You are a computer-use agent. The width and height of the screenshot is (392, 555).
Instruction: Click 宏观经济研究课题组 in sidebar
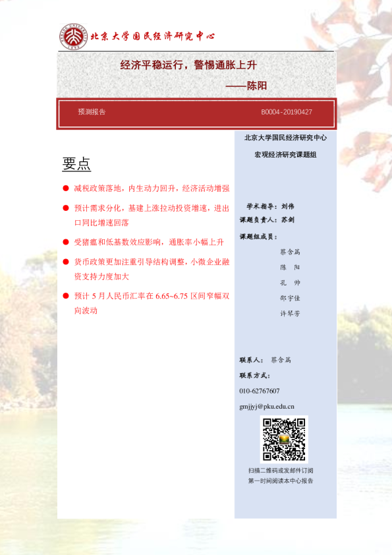click(285, 155)
